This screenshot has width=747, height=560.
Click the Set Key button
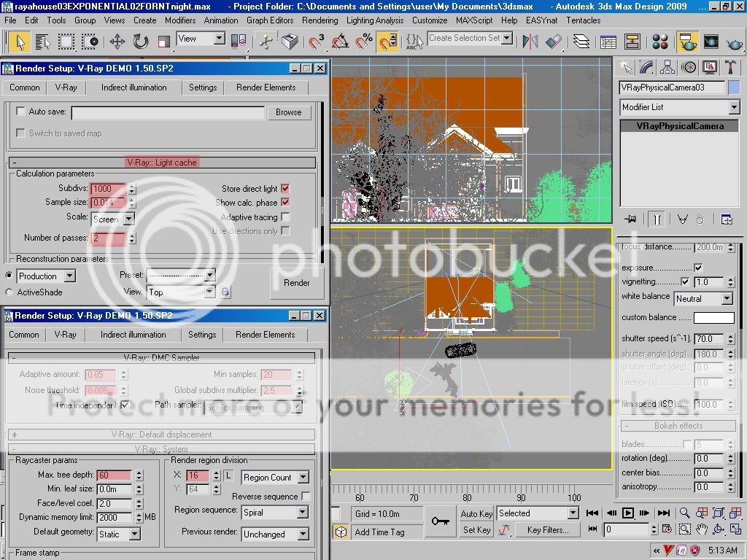coord(476,529)
